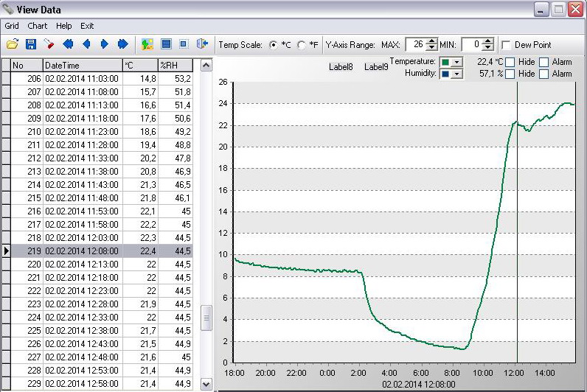This screenshot has width=587, height=392.
Task: Click the cactus landscape picture icon
Action: 147,45
